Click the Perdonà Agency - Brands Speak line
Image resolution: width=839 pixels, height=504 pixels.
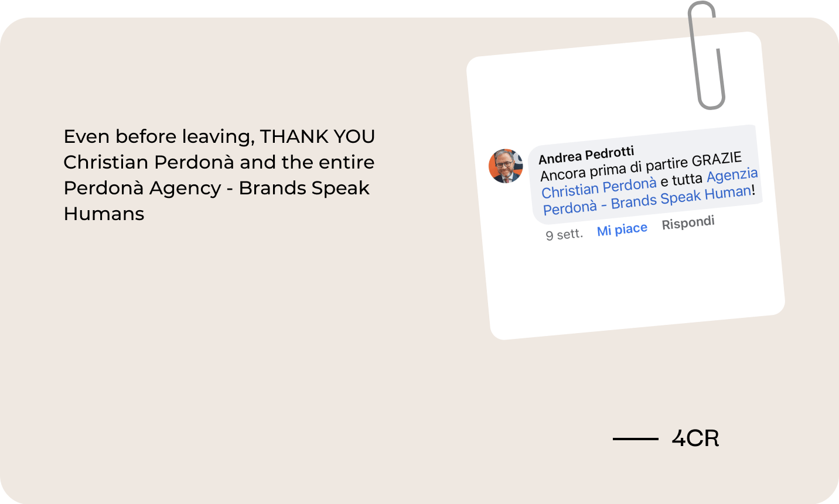point(216,188)
